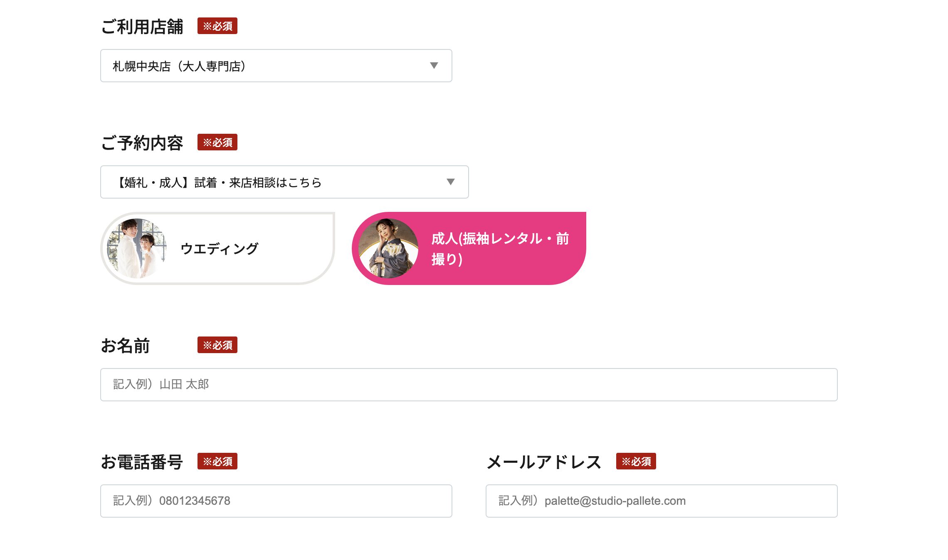
Task: Click into the お電話番号 phone field
Action: point(276,501)
